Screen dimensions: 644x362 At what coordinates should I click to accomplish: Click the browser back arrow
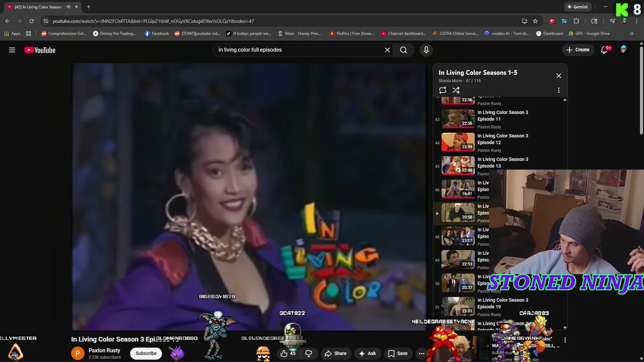(7, 21)
